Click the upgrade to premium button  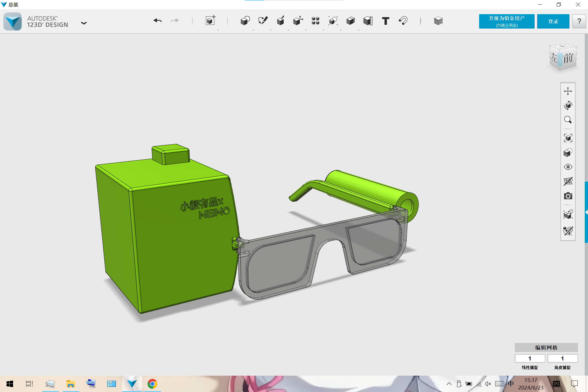point(507,21)
